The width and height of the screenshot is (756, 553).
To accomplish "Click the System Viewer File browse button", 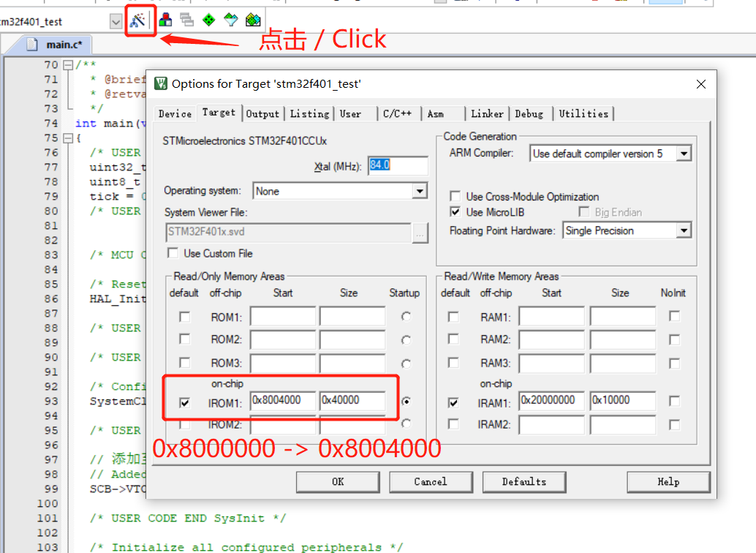I will pos(420,233).
